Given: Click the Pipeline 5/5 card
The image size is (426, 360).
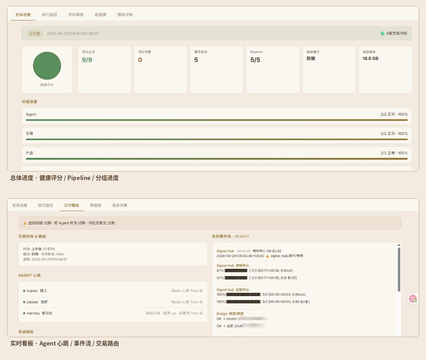Looking at the screenshot, I should click(273, 70).
